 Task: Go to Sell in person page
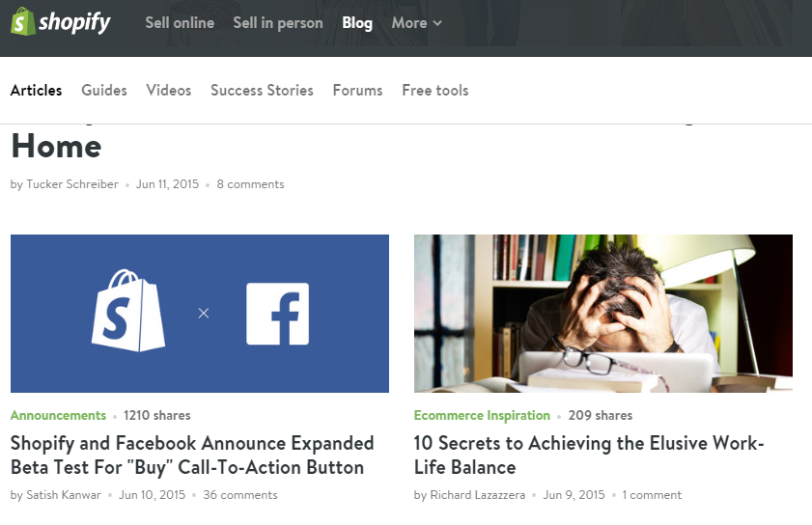point(278,23)
